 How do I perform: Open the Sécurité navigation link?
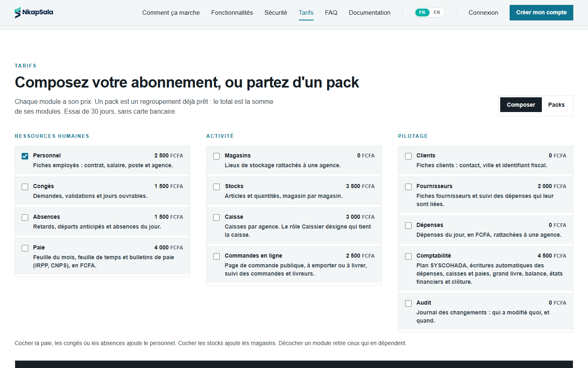pyautogui.click(x=276, y=13)
